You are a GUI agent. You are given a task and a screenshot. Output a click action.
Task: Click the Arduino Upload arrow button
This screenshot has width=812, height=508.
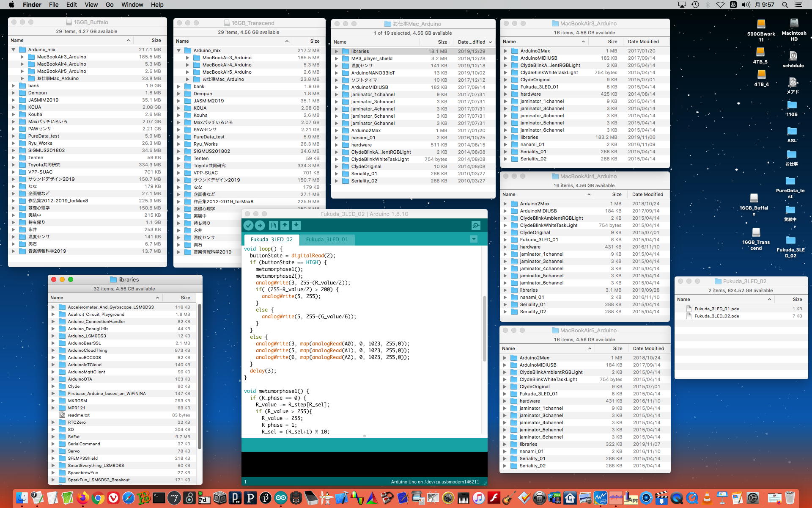click(x=260, y=226)
